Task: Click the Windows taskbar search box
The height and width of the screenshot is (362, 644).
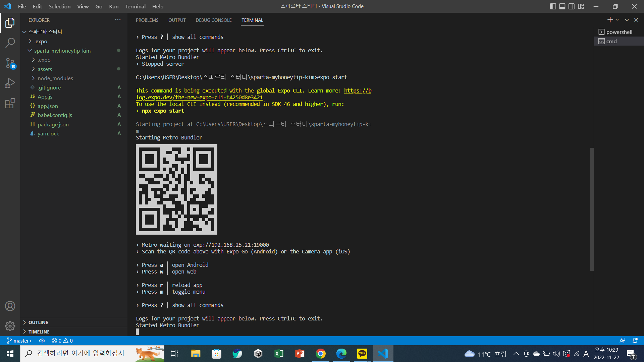Action: [x=92, y=354]
